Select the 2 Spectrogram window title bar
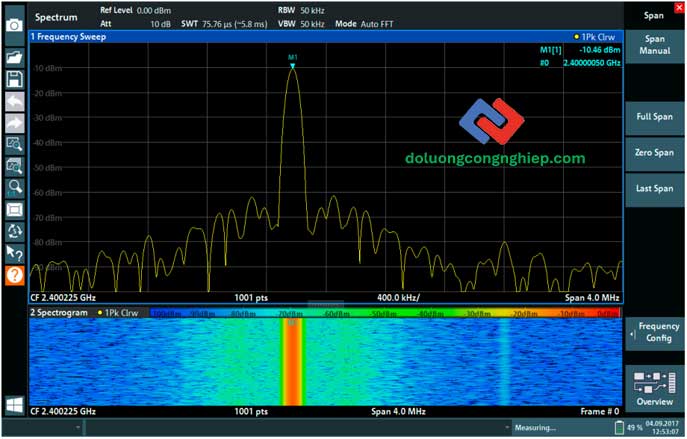This screenshot has height=439, width=687. (62, 313)
